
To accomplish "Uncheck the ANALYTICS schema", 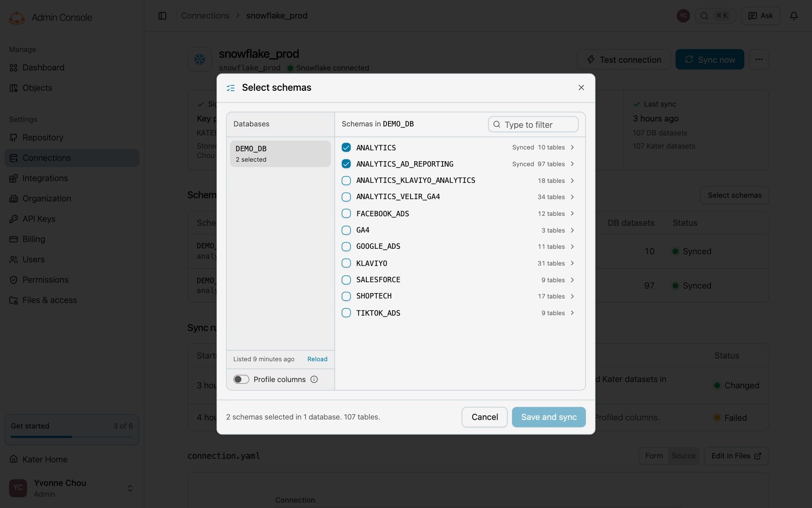I will point(346,148).
